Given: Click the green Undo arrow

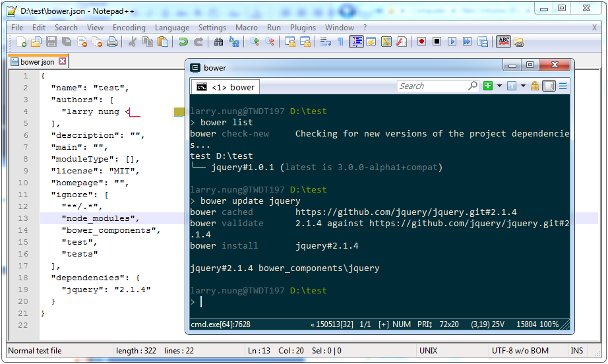Looking at the screenshot, I should (x=183, y=42).
